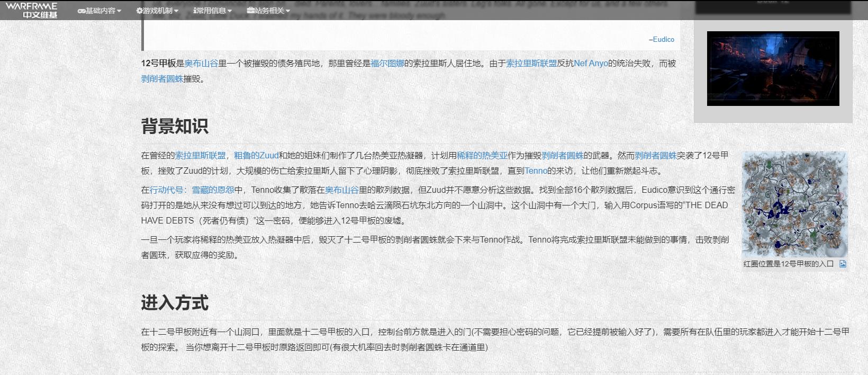
Task: Click the 背景知识 section heading
Action: [x=175, y=126]
